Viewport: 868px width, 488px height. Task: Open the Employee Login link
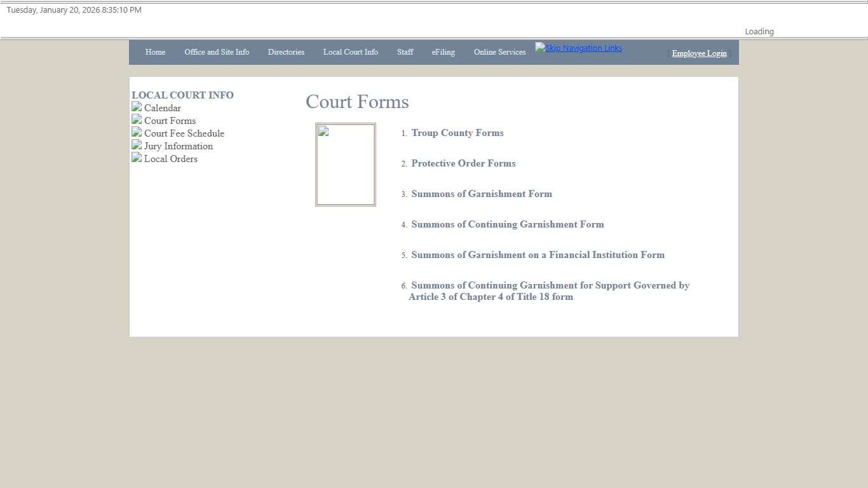pyautogui.click(x=699, y=53)
